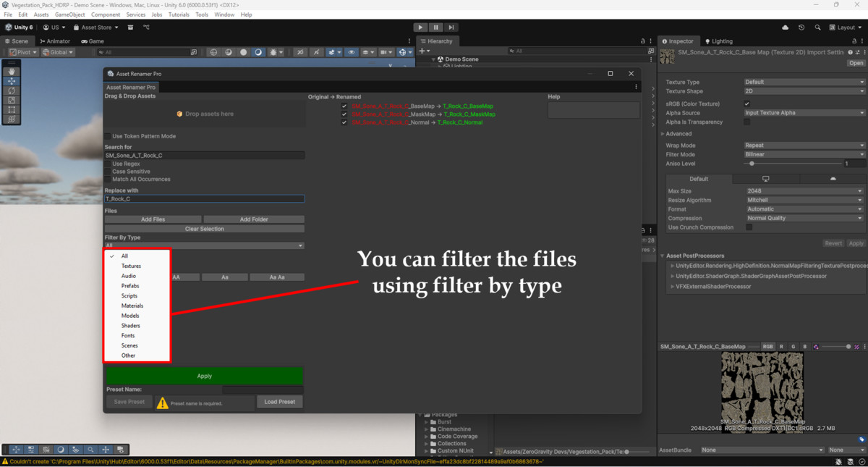Click the green Apply button in Asset Renamer Pro
Image resolution: width=868 pixels, height=467 pixels.
204,376
